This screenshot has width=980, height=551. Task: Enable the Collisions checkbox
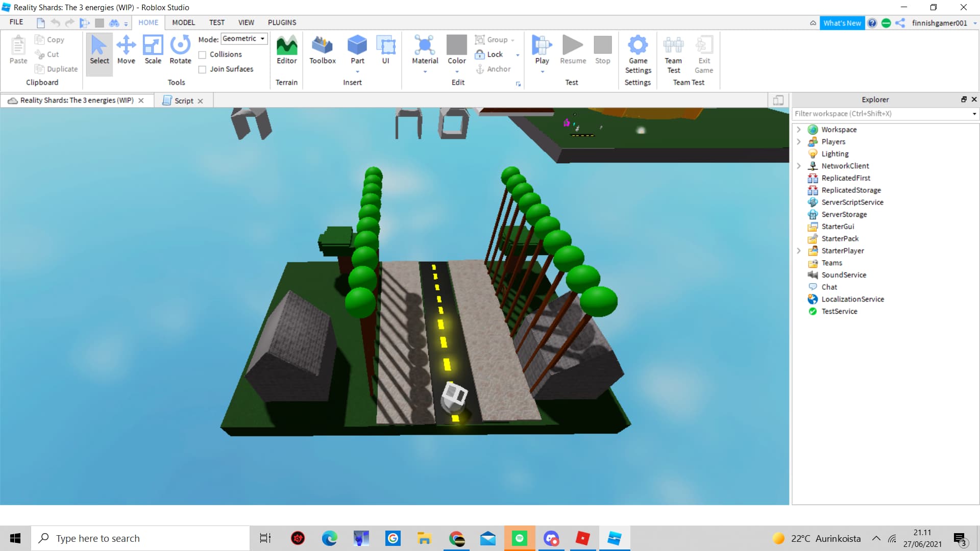[202, 55]
